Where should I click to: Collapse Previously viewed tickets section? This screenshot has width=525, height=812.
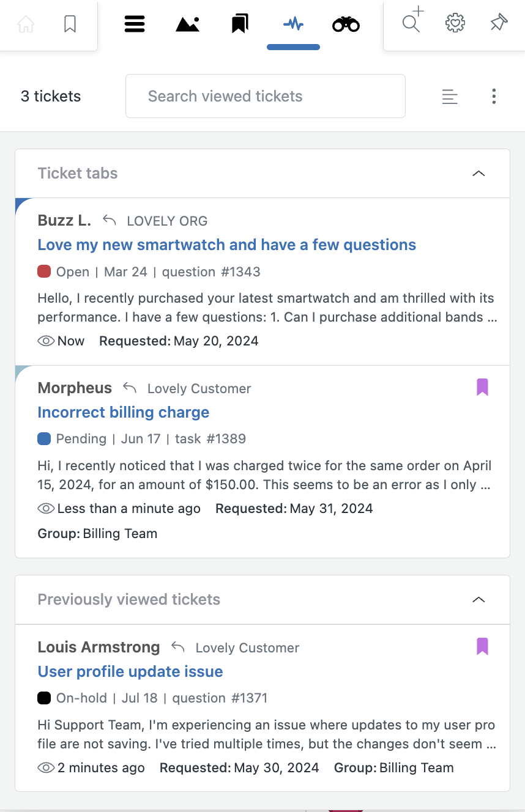point(478,600)
